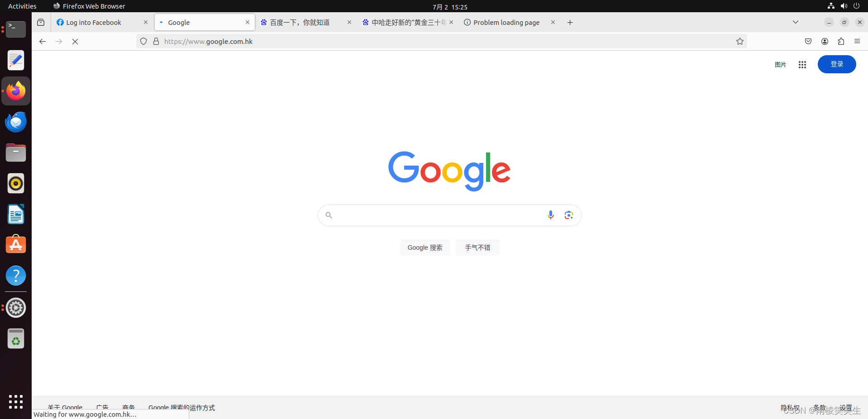Open the Activities overview
Image resolution: width=868 pixels, height=419 pixels.
click(x=22, y=6)
